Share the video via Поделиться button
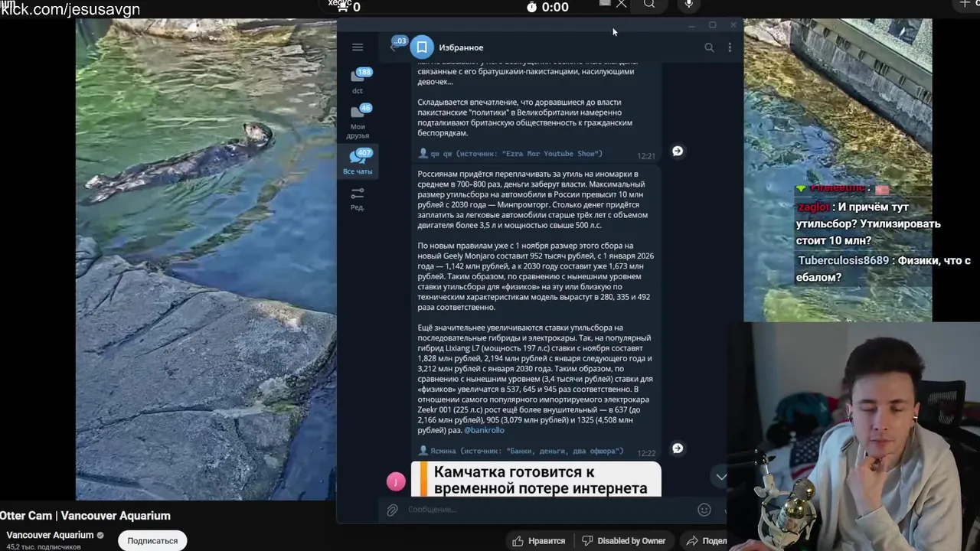The image size is (980, 551). pyautogui.click(x=705, y=541)
